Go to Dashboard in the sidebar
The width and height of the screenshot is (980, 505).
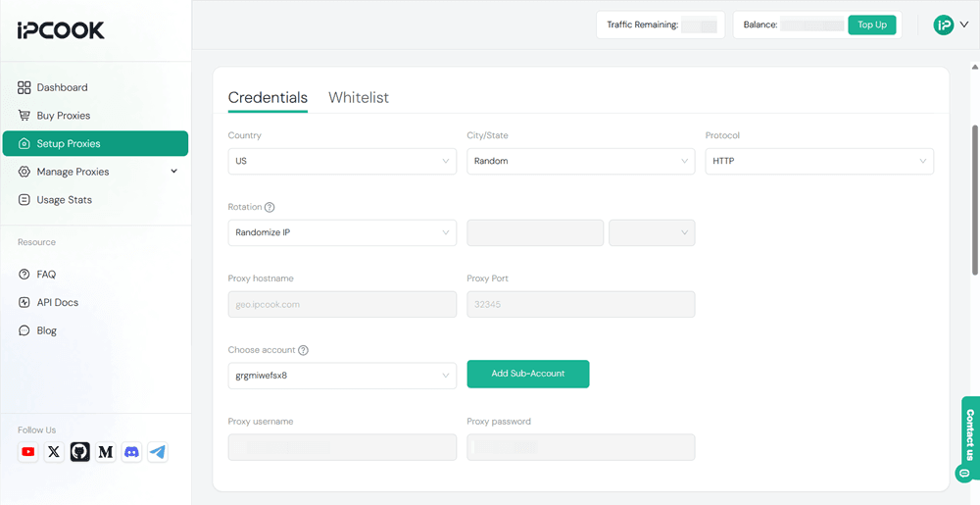(x=62, y=87)
